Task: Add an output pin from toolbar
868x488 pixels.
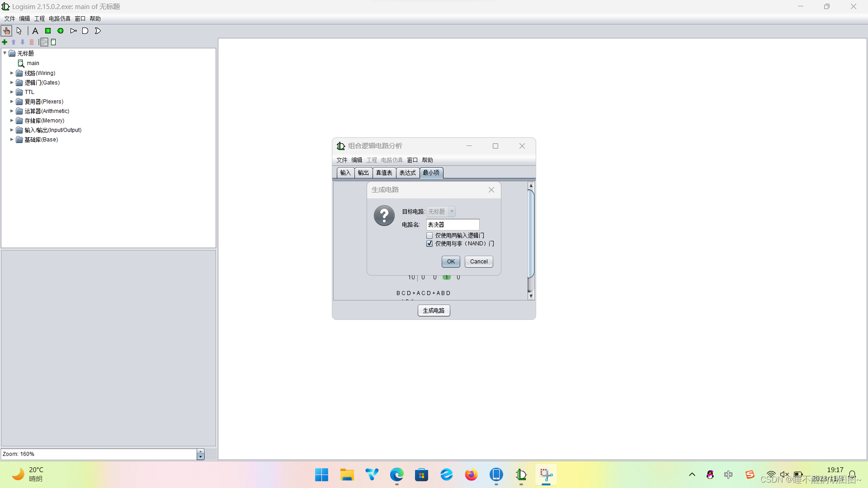Action: (x=60, y=31)
